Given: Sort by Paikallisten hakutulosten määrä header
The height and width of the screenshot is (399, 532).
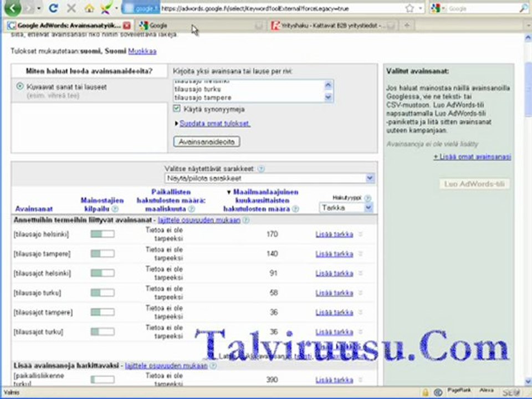Looking at the screenshot, I should pyautogui.click(x=171, y=201).
